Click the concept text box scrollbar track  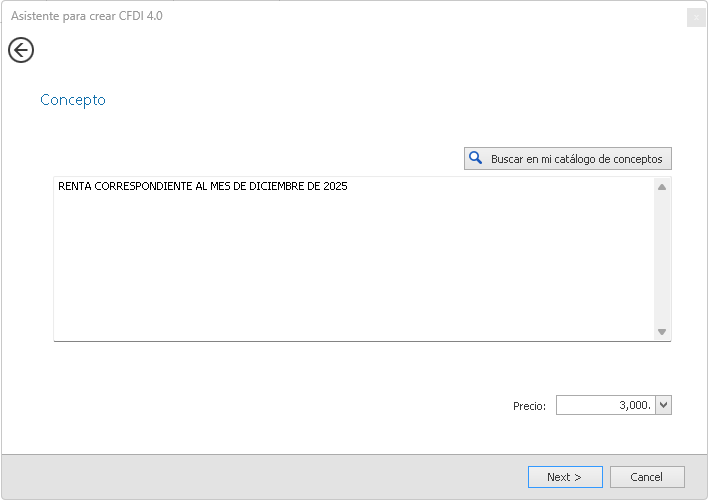(661, 260)
